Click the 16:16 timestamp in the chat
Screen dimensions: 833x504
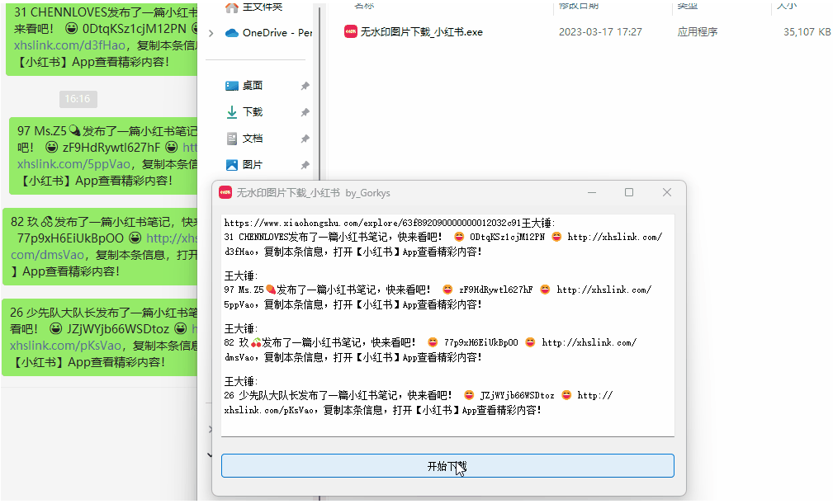coord(78,99)
